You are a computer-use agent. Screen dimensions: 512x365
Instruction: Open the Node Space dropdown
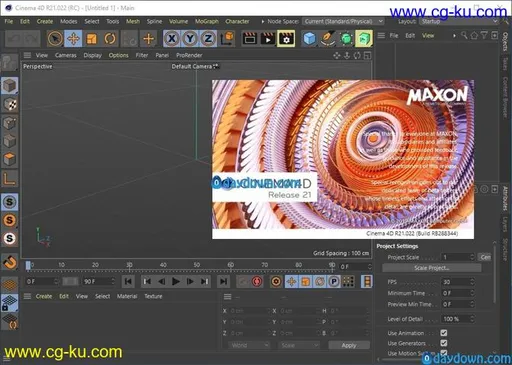tap(343, 21)
